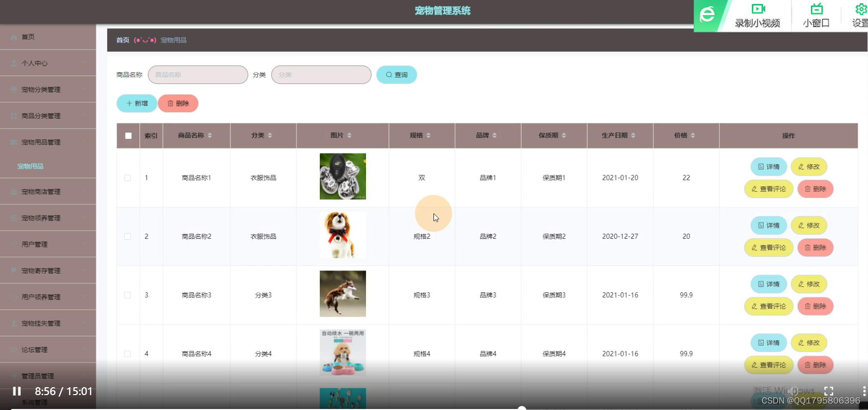Click the 个人中心 sidebar icon
The height and width of the screenshot is (410, 868).
[14, 64]
